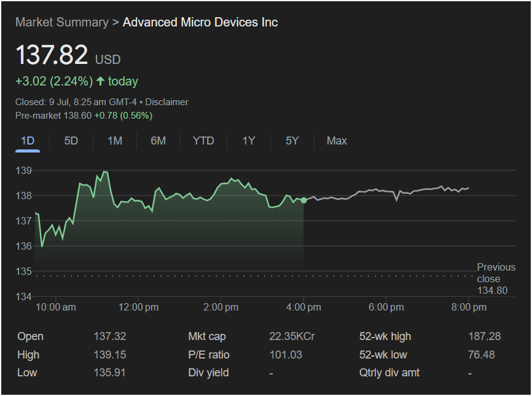Click the 2:00 pm axis label

pos(221,307)
